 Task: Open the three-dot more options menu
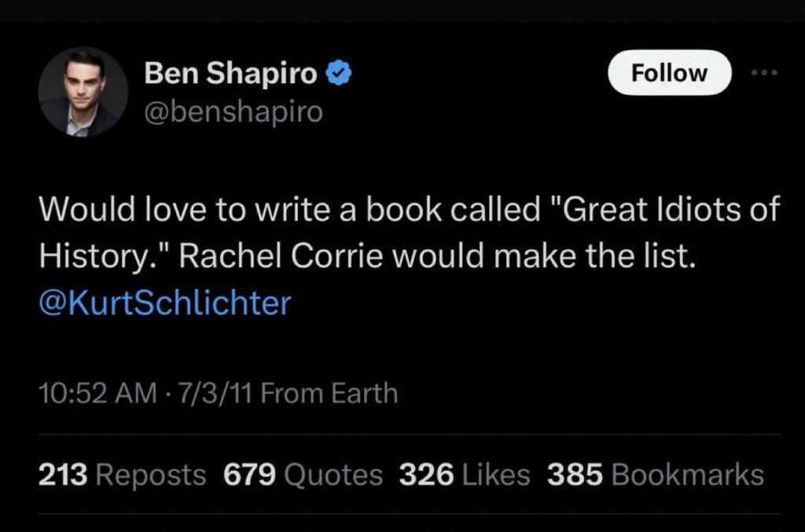(x=763, y=73)
